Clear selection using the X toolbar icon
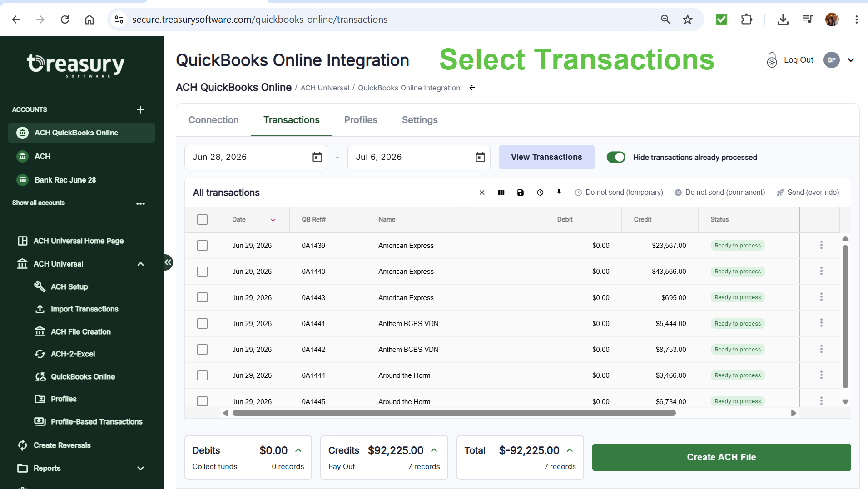Screen dimensions: 868x489 (482, 193)
